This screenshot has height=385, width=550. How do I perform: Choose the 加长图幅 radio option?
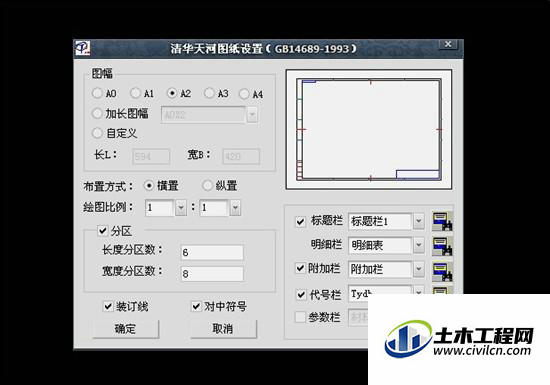[97, 114]
